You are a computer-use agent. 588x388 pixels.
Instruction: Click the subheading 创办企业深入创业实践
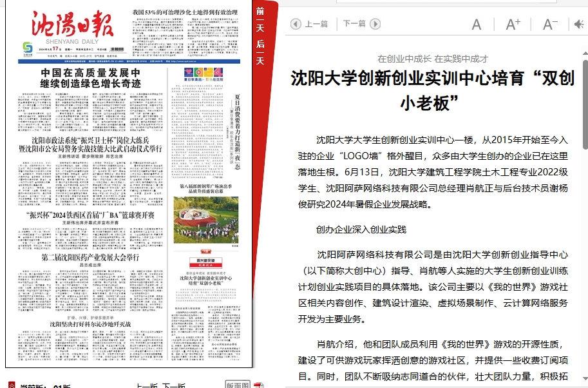(361, 229)
